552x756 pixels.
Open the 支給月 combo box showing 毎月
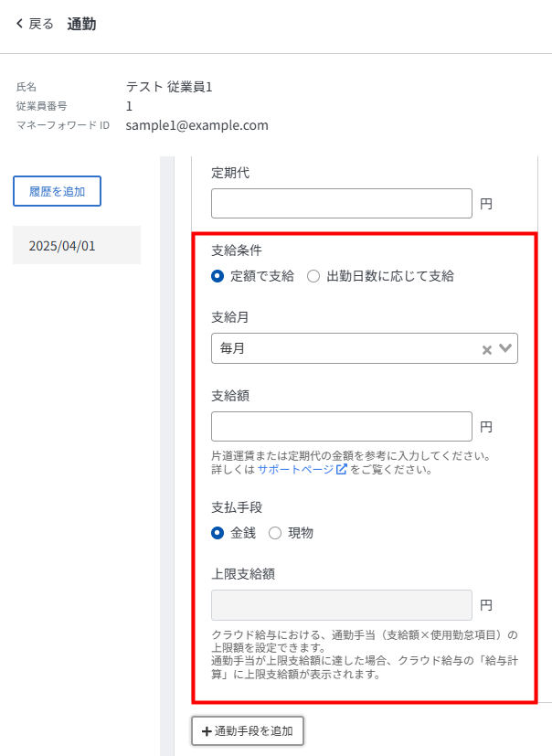pos(347,348)
